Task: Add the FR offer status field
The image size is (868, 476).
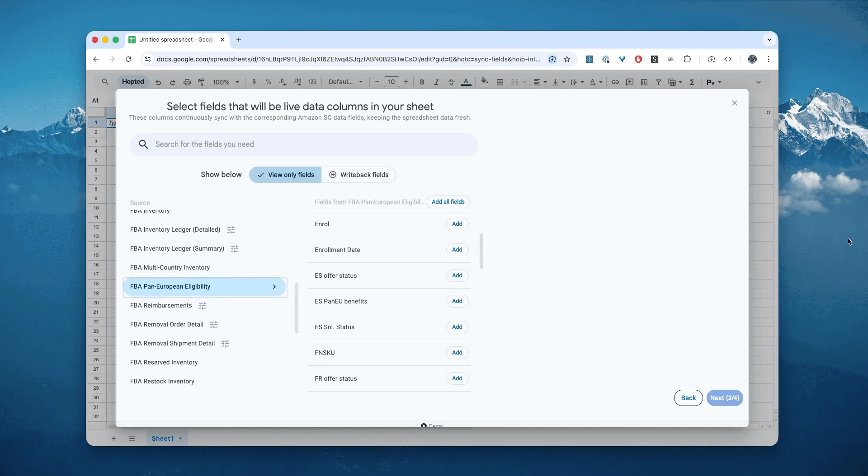Action: [457, 378]
